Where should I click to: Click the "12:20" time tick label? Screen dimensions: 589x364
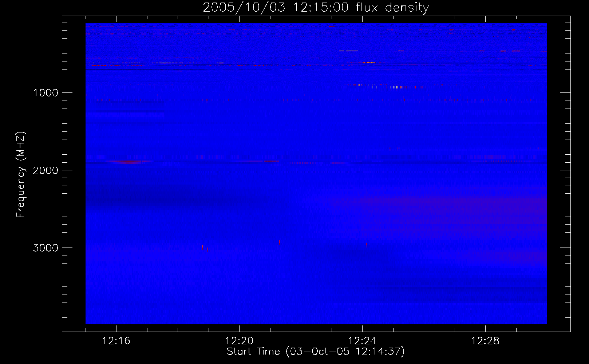point(239,341)
